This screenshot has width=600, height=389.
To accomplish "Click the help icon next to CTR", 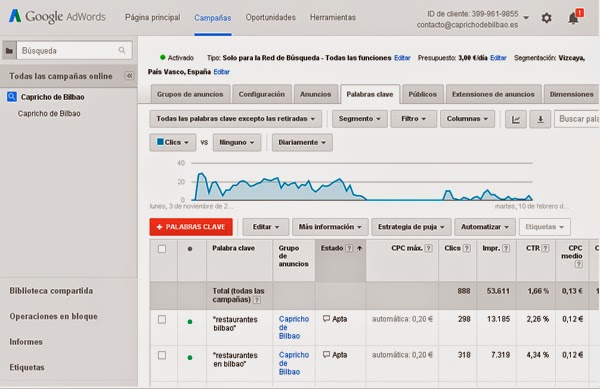I will click(545, 248).
